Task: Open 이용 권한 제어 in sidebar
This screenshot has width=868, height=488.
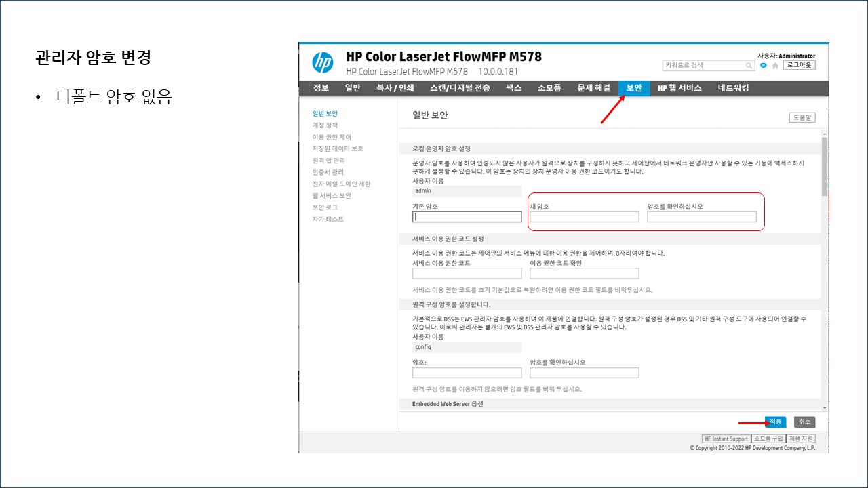Action: [332, 137]
